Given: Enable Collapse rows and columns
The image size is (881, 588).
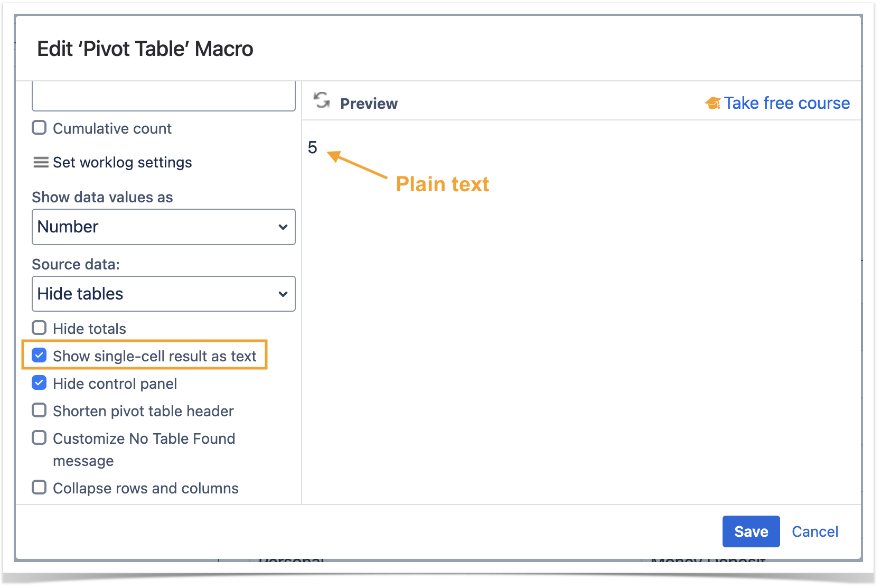Looking at the screenshot, I should tap(39, 488).
